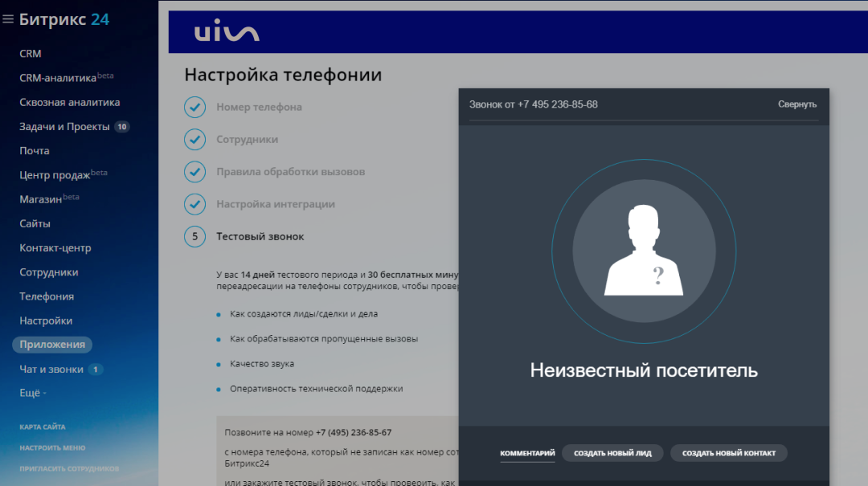Click 'Оперативность технической поддержки' bullet
868x486 pixels.
[317, 389]
